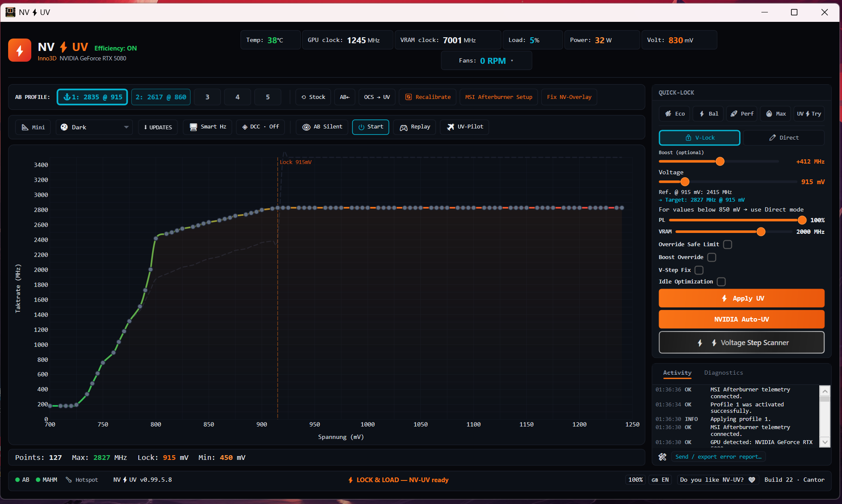842x504 pixels.
Task: Click the Boost slider handle
Action: [x=720, y=161]
